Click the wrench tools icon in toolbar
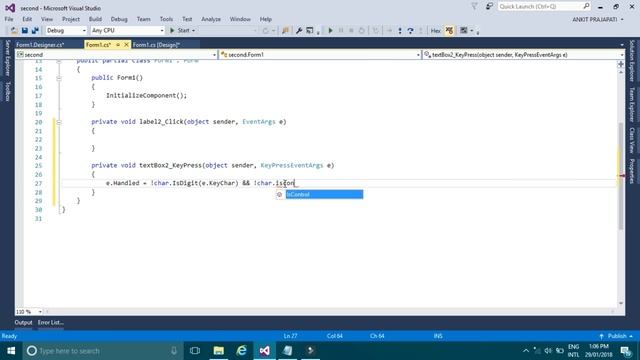 point(299,31)
